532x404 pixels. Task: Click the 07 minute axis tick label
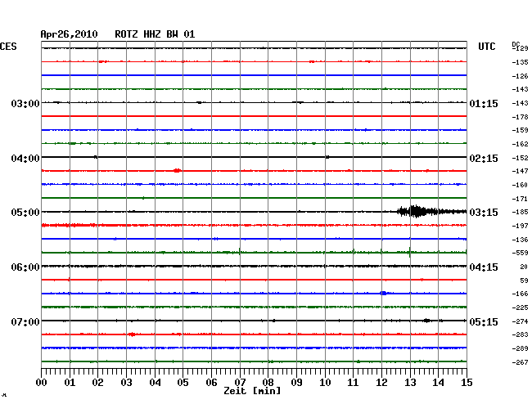[240, 383]
